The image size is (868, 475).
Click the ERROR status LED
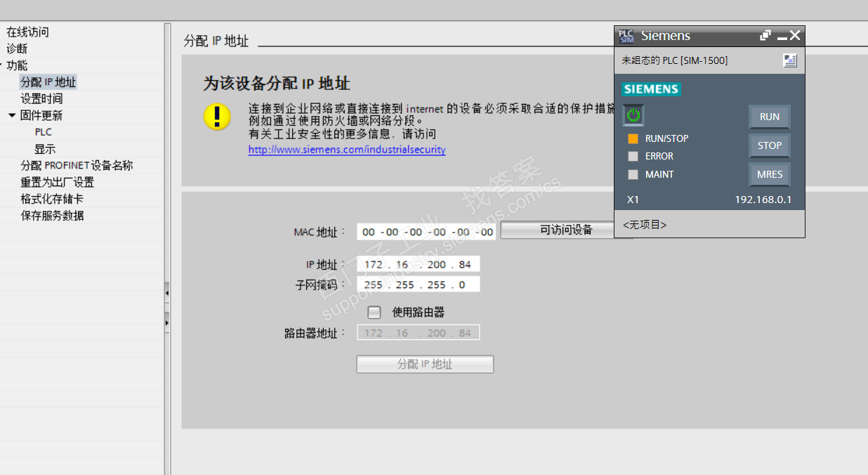[633, 157]
